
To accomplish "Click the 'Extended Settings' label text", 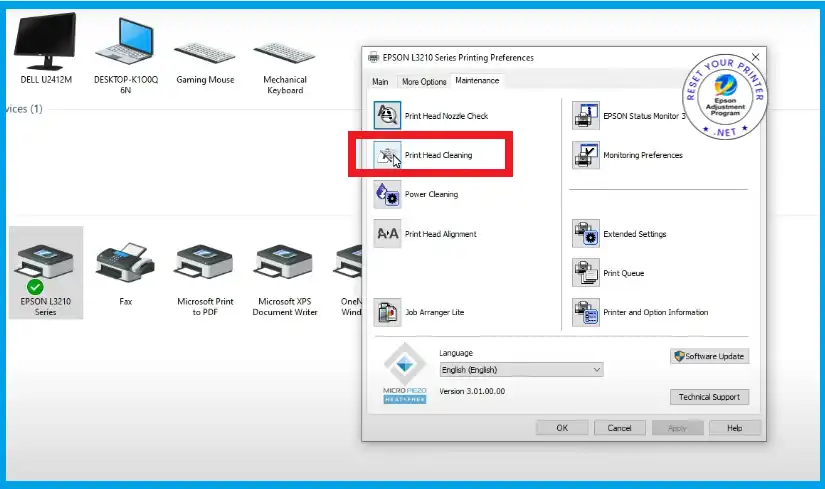I will 635,234.
